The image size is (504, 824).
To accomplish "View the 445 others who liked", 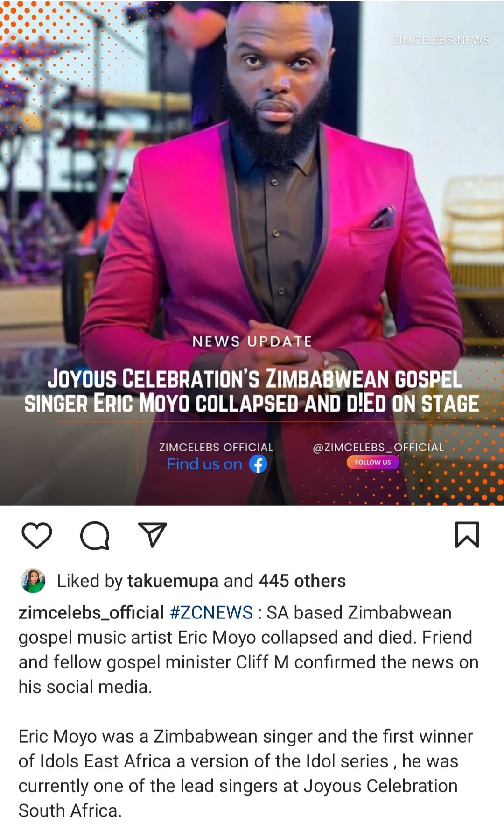I will (302, 581).
